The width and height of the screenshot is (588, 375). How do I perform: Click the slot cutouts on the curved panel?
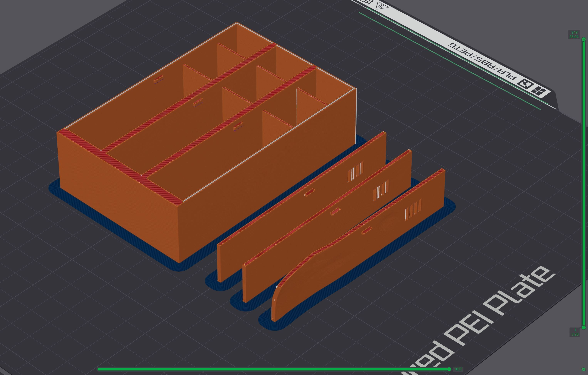413,210
